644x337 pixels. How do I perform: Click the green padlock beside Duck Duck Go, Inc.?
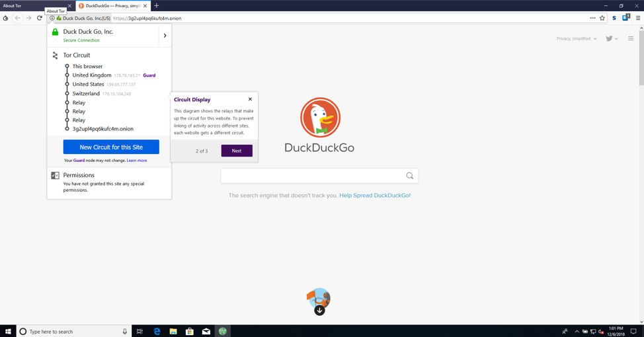click(x=55, y=32)
